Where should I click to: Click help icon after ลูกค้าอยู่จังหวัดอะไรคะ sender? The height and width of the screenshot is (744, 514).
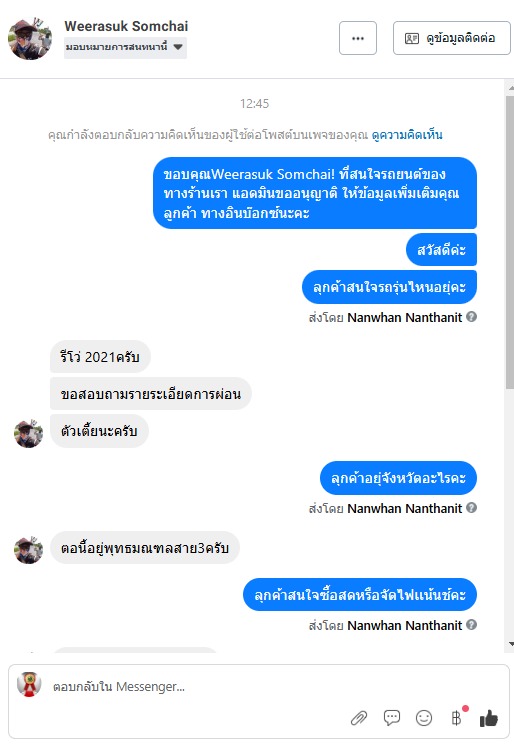pos(471,508)
